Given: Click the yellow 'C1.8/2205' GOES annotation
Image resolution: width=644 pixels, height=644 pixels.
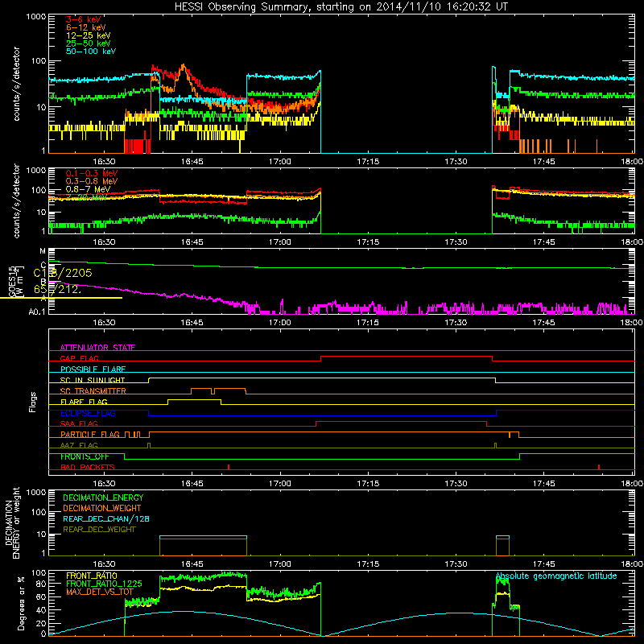Looking at the screenshot, I should pyautogui.click(x=63, y=273).
